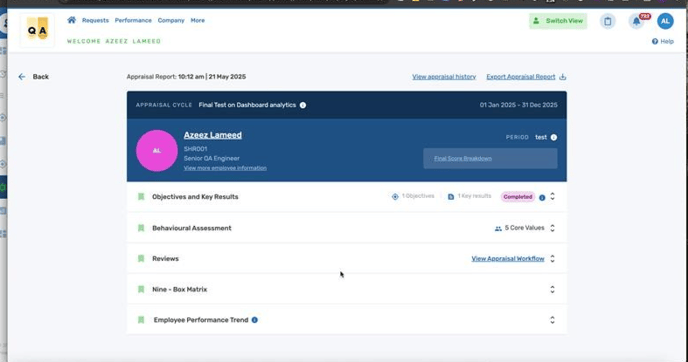This screenshot has width=688, height=362.
Task: Open the home icon in navigation
Action: click(72, 20)
